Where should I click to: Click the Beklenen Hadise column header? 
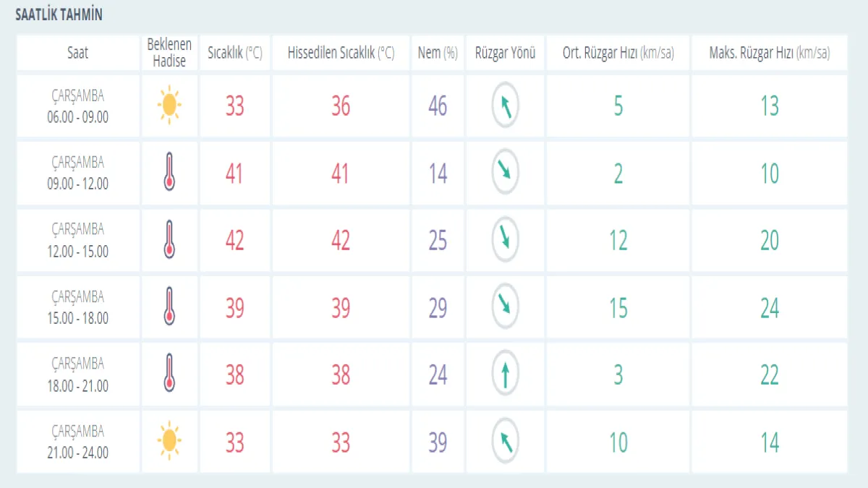point(169,53)
